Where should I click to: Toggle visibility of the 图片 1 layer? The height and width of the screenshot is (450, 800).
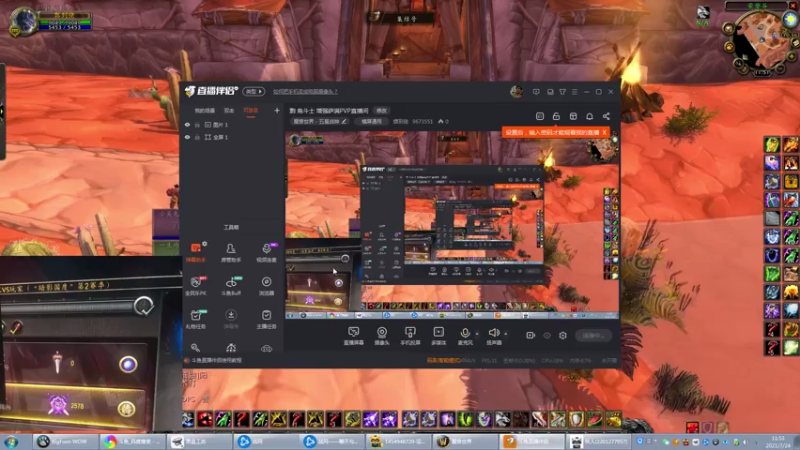click(x=187, y=124)
